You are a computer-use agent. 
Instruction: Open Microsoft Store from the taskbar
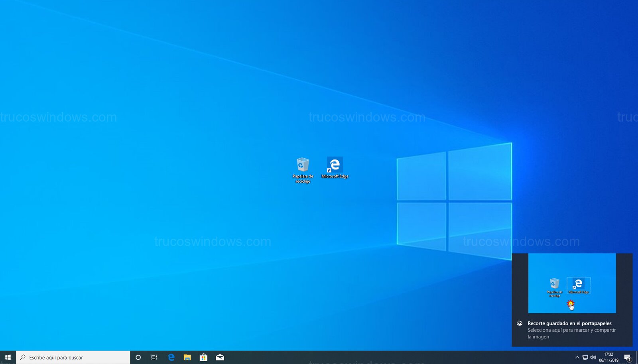pyautogui.click(x=203, y=357)
